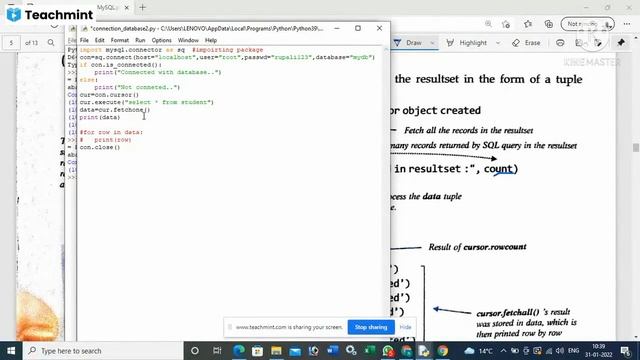Click the line 'con.close()' in the editor
This screenshot has width=640, height=360.
pos(100,147)
